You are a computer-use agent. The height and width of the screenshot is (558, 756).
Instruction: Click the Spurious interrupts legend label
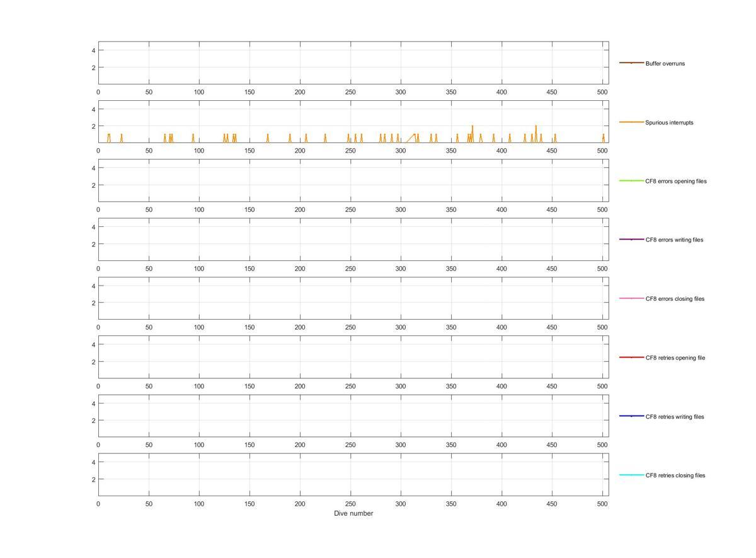point(669,122)
